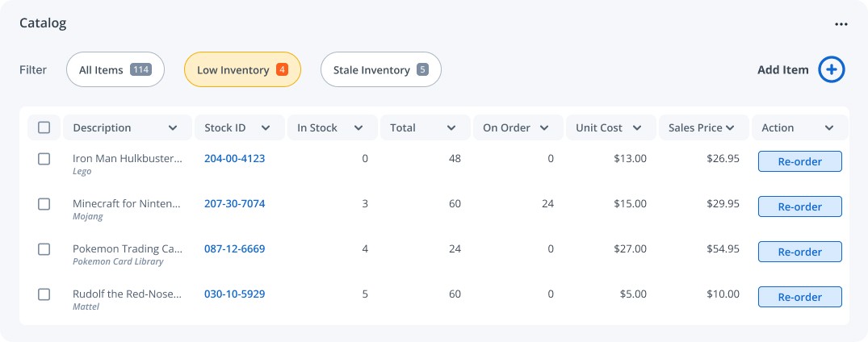Select the Stale Inventory filter tab
The height and width of the screenshot is (342, 868).
point(380,70)
